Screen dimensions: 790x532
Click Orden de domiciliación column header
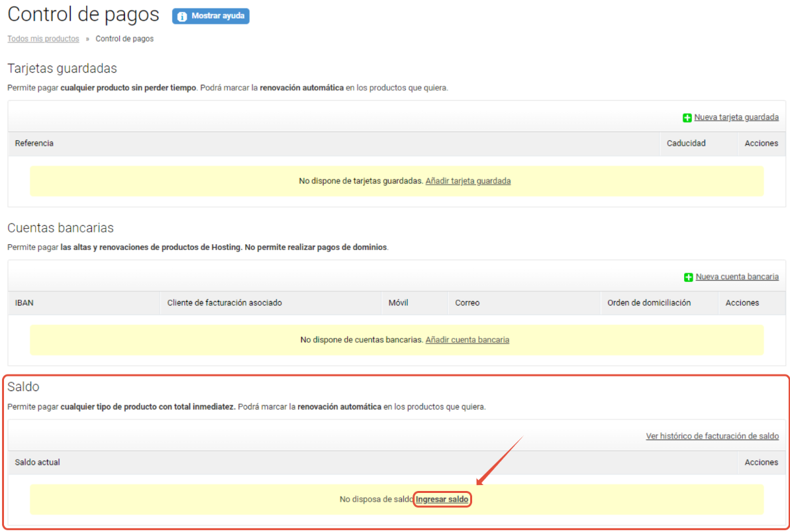649,302
